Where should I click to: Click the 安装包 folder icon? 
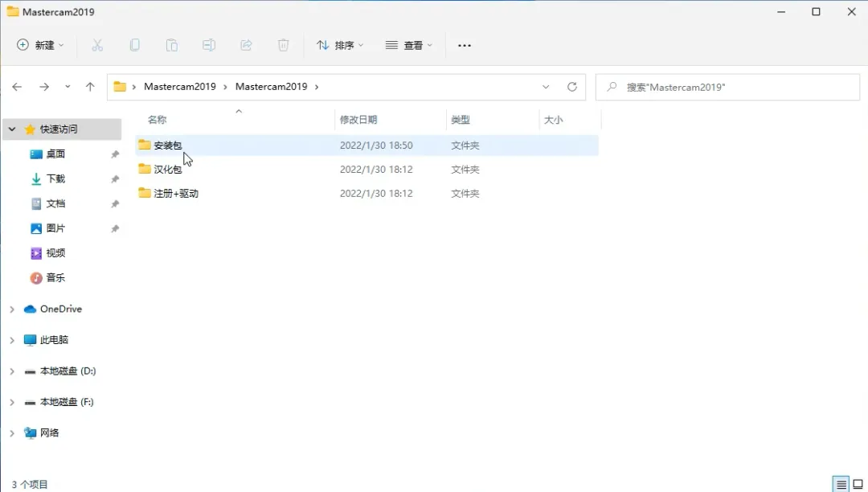tap(145, 145)
